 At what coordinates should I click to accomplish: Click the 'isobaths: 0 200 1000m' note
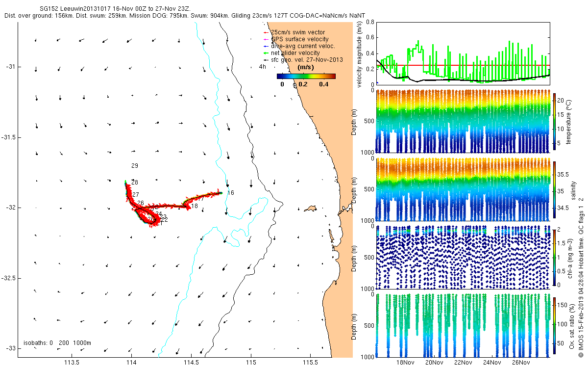(57, 342)
